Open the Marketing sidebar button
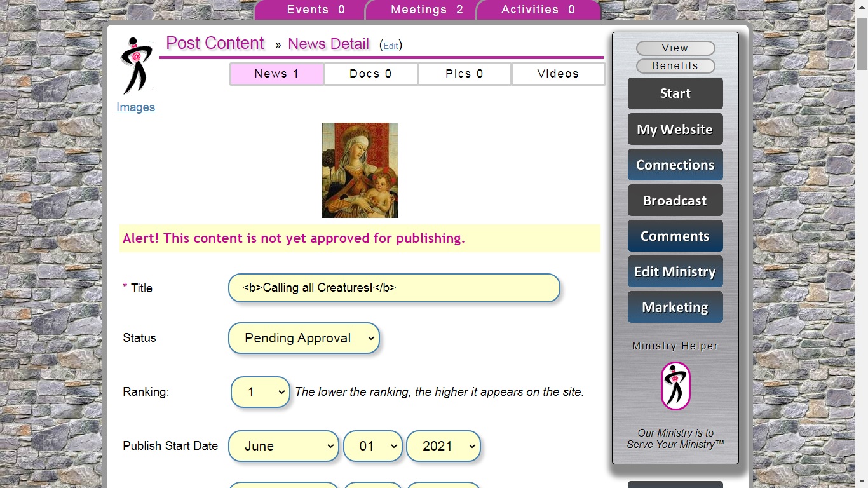868x488 pixels. click(675, 307)
